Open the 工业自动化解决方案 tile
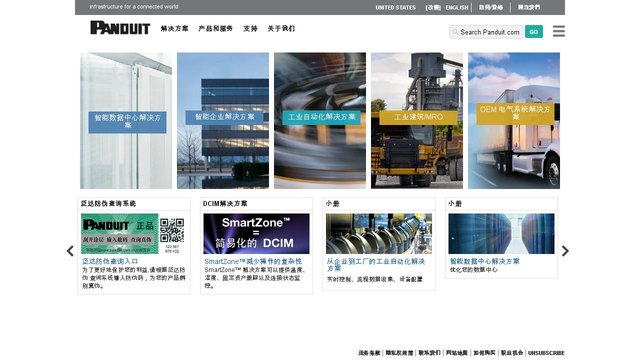Image resolution: width=640 pixels, height=360 pixels. pos(320,120)
